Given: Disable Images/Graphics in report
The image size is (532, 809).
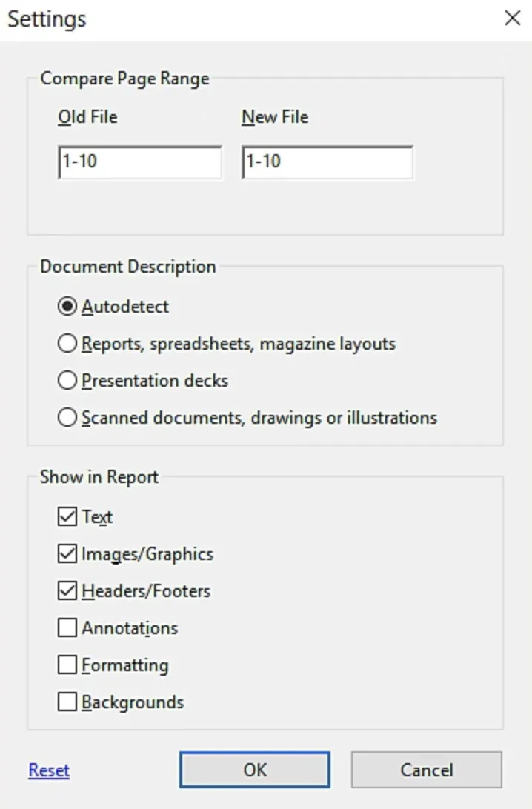Looking at the screenshot, I should click(67, 554).
